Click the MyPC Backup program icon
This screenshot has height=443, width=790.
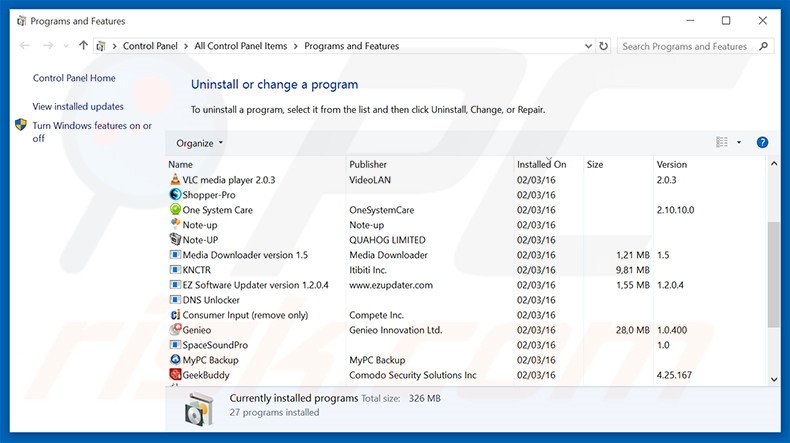coord(175,359)
